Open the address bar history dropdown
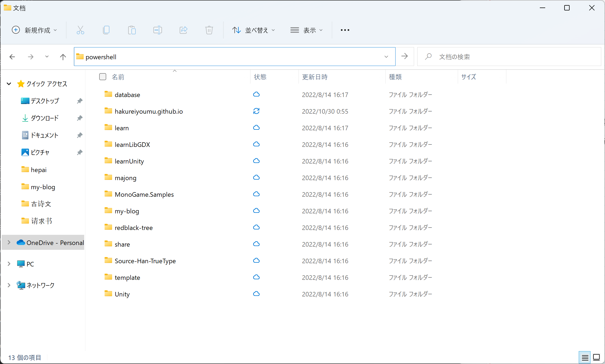 [386, 57]
